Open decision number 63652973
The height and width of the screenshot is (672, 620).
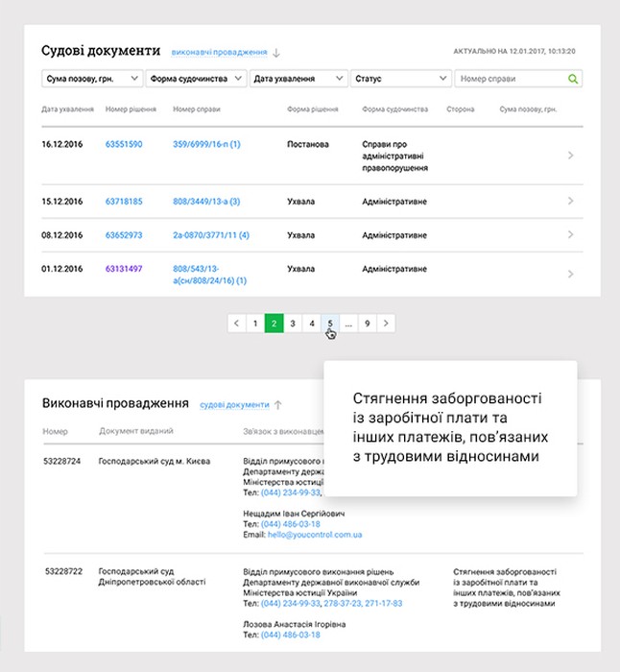pos(124,235)
